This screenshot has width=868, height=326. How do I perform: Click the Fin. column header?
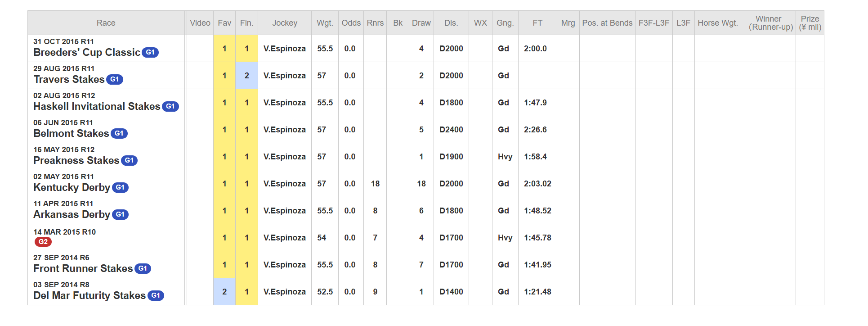[x=246, y=23]
